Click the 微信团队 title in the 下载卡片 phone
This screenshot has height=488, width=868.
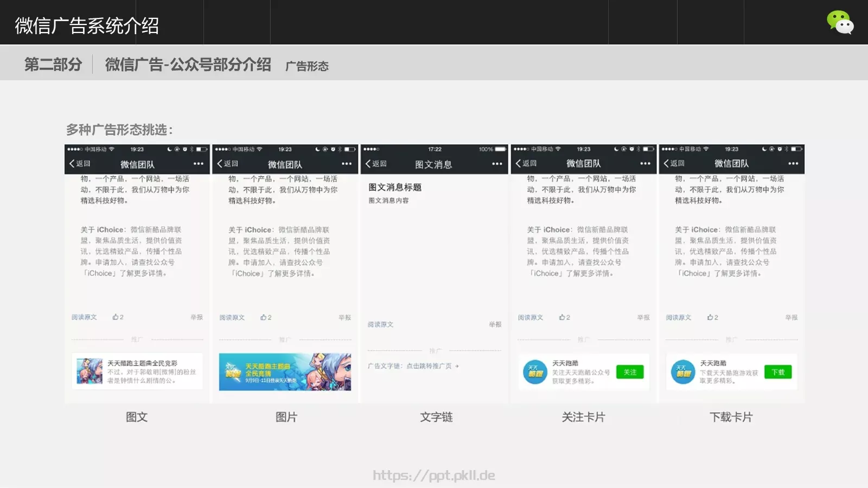click(x=731, y=164)
